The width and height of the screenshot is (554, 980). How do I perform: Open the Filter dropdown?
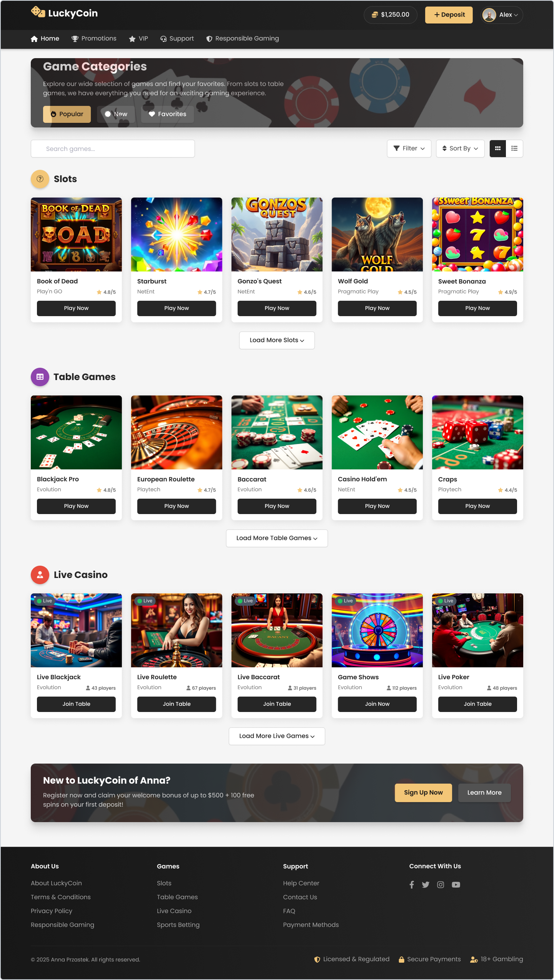[409, 149]
